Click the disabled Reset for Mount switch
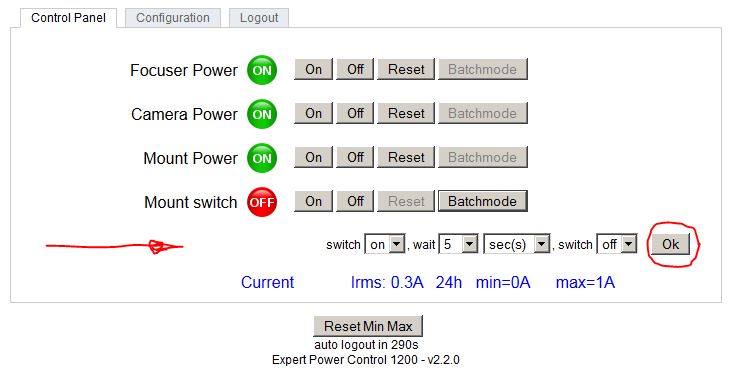 click(x=406, y=201)
